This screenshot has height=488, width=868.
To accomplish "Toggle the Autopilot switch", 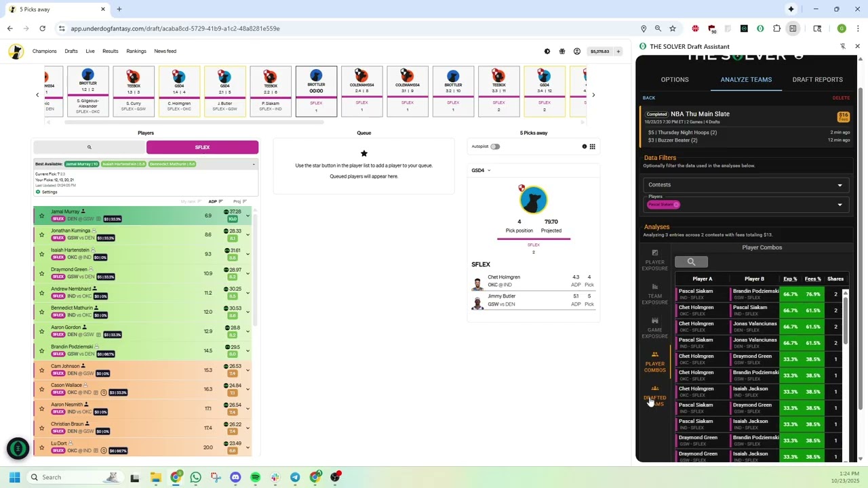I will (495, 146).
